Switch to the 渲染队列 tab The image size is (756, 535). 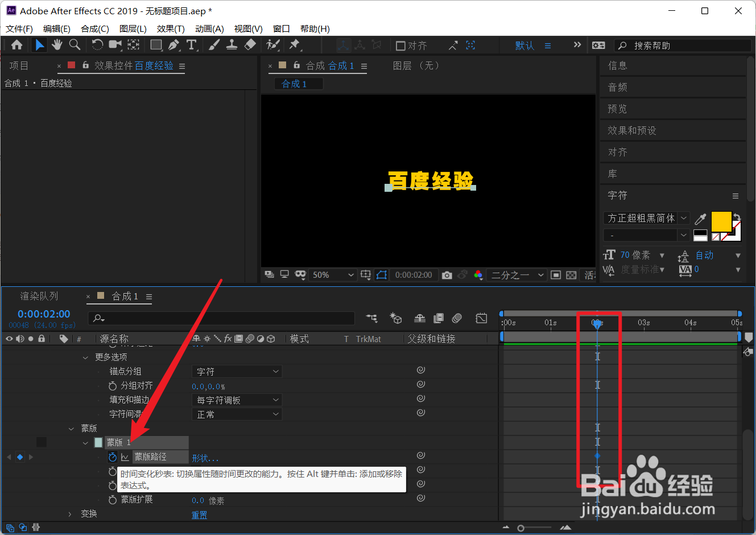point(39,296)
